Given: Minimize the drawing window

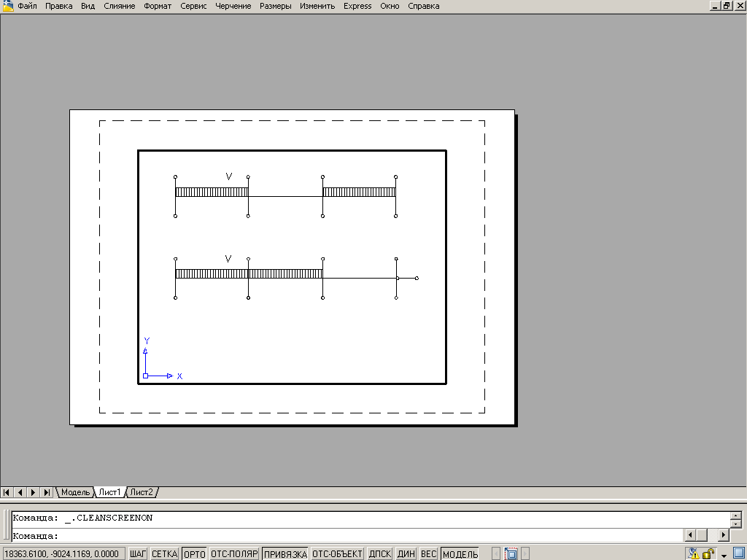Looking at the screenshot, I should [715, 6].
